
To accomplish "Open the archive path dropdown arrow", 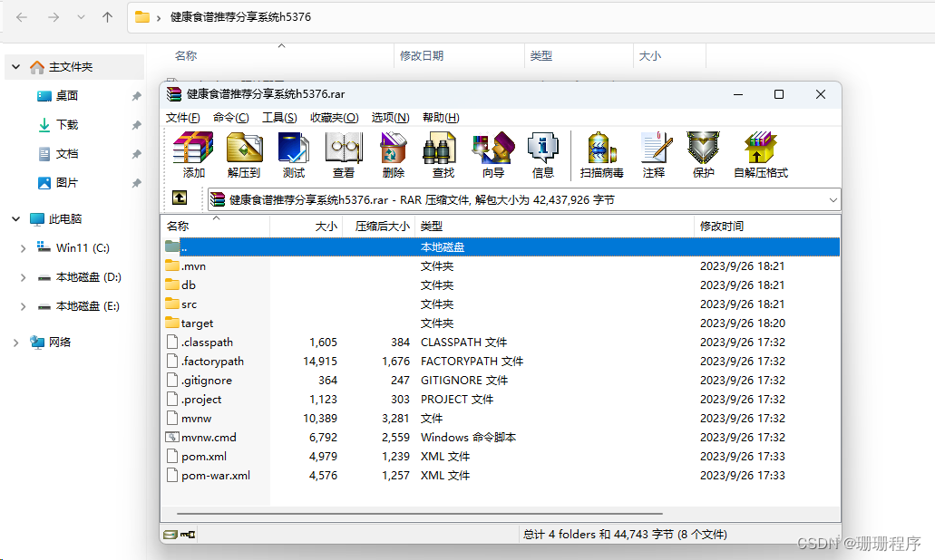I will (833, 200).
